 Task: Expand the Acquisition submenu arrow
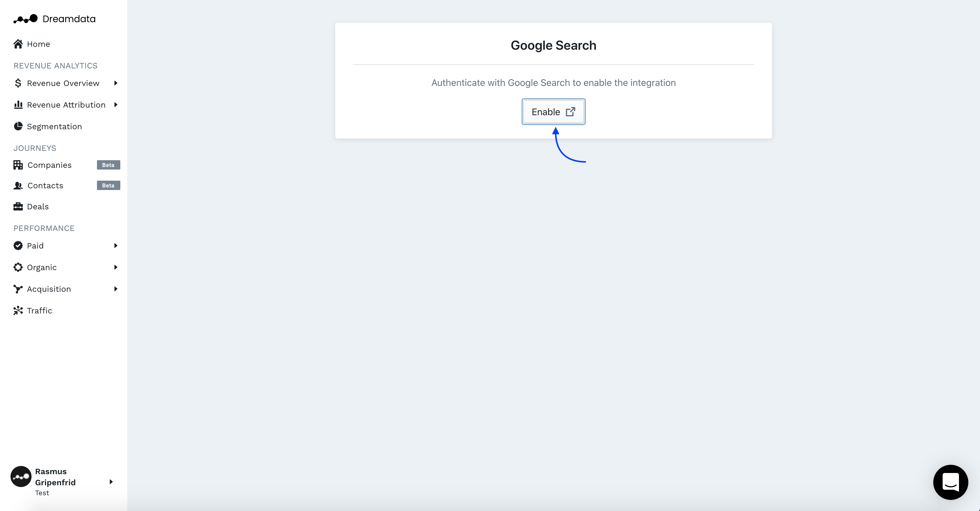(x=116, y=289)
